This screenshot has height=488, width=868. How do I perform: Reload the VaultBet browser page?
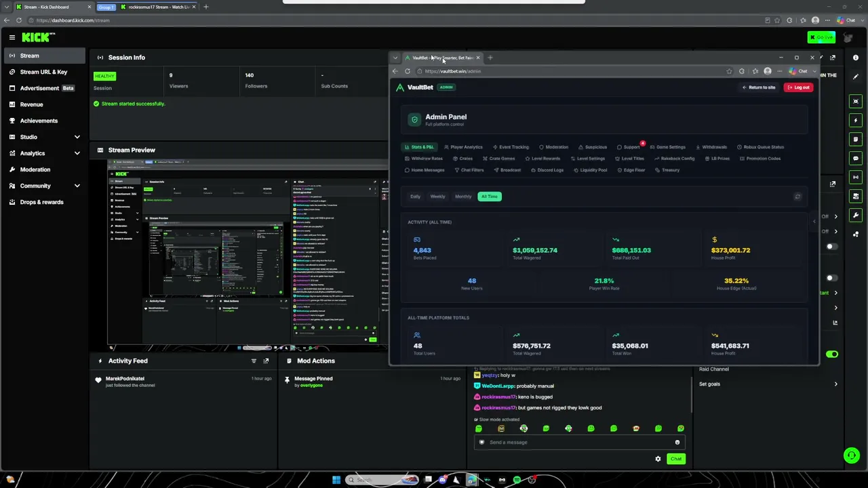click(x=408, y=71)
